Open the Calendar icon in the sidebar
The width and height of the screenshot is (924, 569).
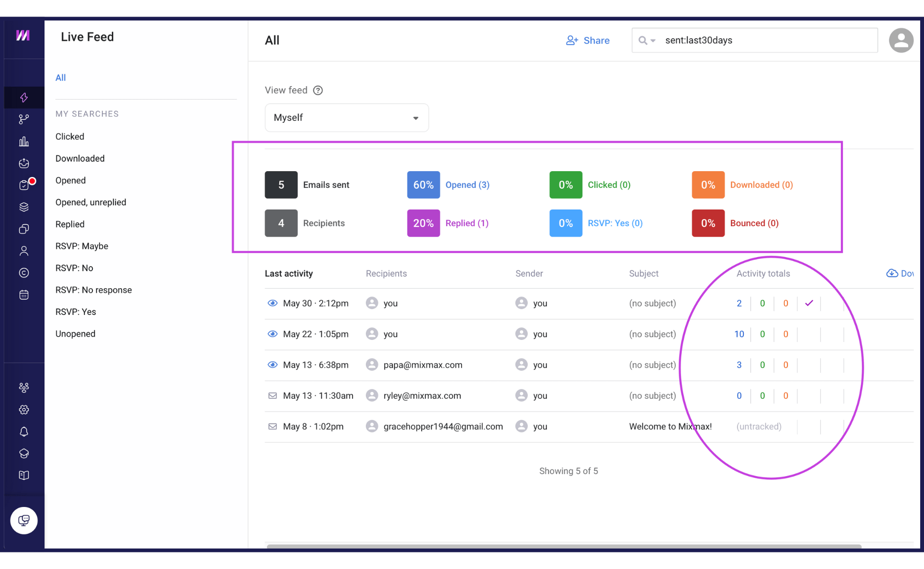click(x=24, y=294)
